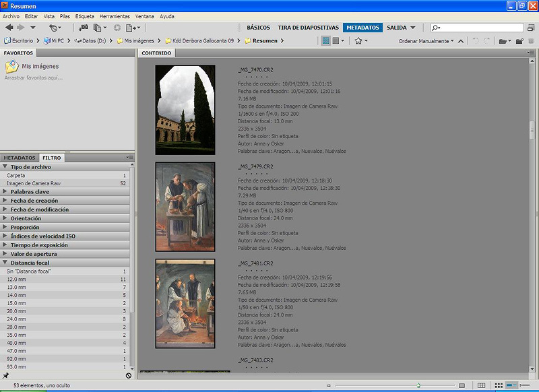539x392 pixels.
Task: Click the back navigation arrow
Action: coord(9,27)
